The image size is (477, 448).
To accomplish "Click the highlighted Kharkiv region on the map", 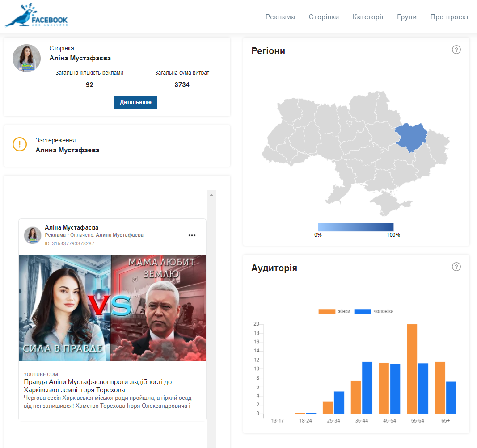I will point(411,137).
